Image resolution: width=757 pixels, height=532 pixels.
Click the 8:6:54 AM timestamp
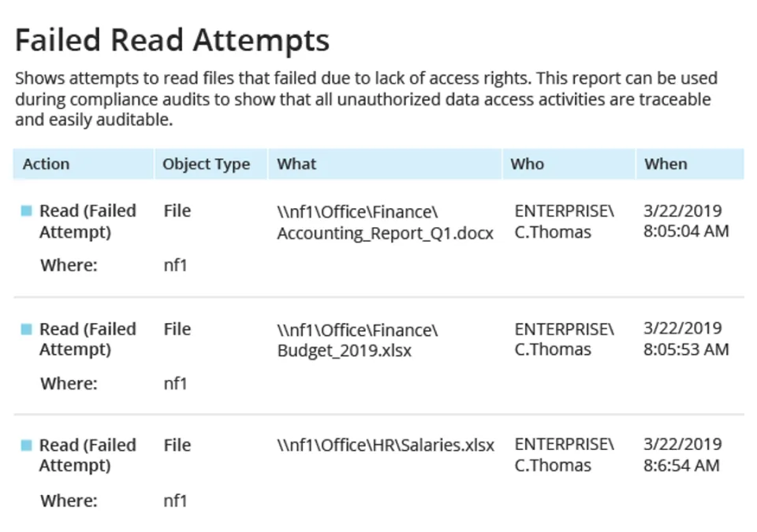[681, 465]
